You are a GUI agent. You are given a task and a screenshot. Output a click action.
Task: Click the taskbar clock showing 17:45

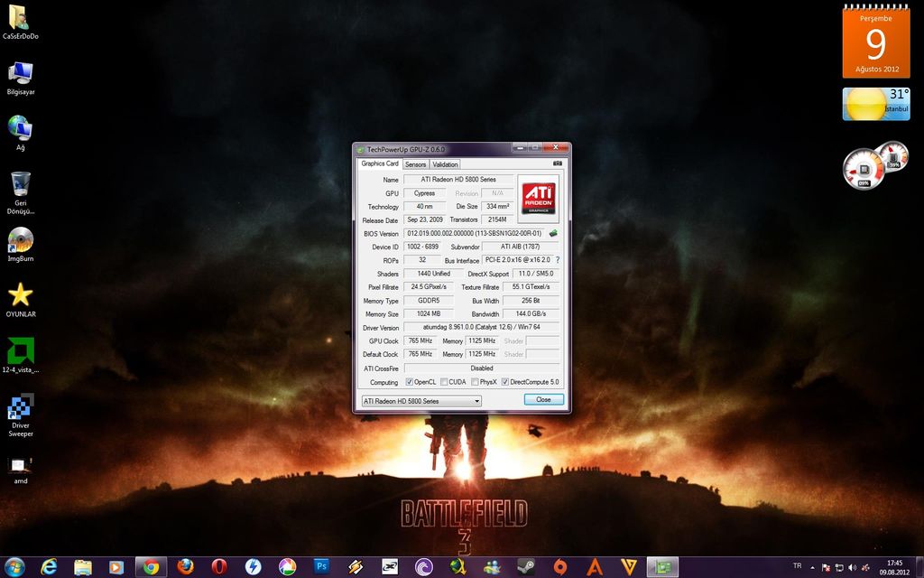tap(894, 567)
